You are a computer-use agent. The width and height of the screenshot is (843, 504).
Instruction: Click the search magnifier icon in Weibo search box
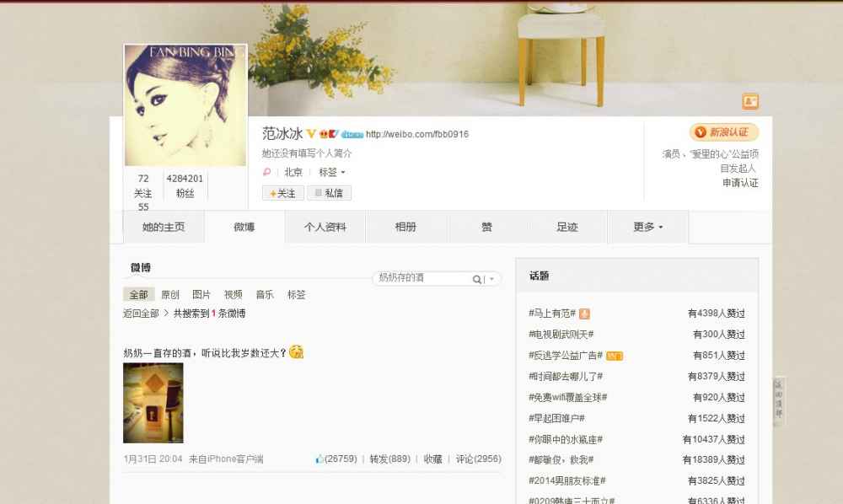476,279
